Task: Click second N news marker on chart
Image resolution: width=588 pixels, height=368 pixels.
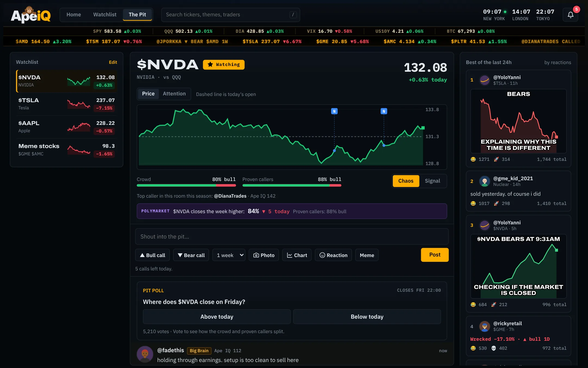Action: click(384, 111)
